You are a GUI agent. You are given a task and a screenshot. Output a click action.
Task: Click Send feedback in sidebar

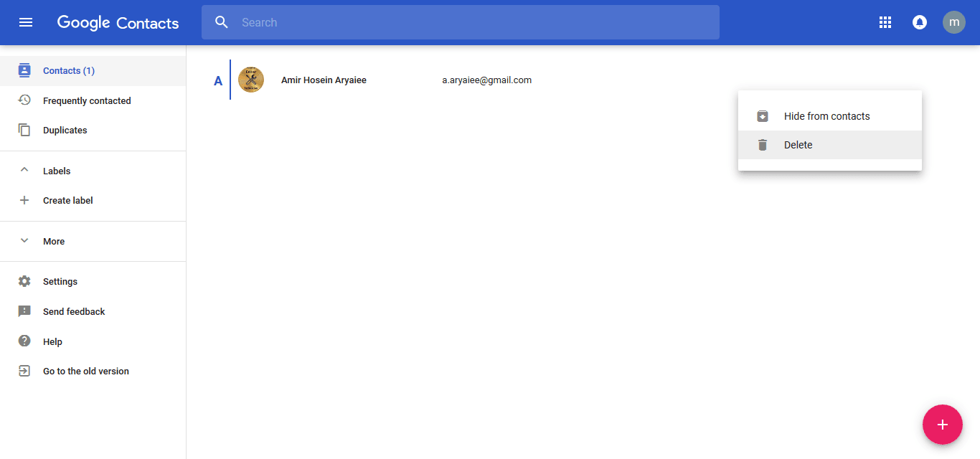(x=74, y=311)
